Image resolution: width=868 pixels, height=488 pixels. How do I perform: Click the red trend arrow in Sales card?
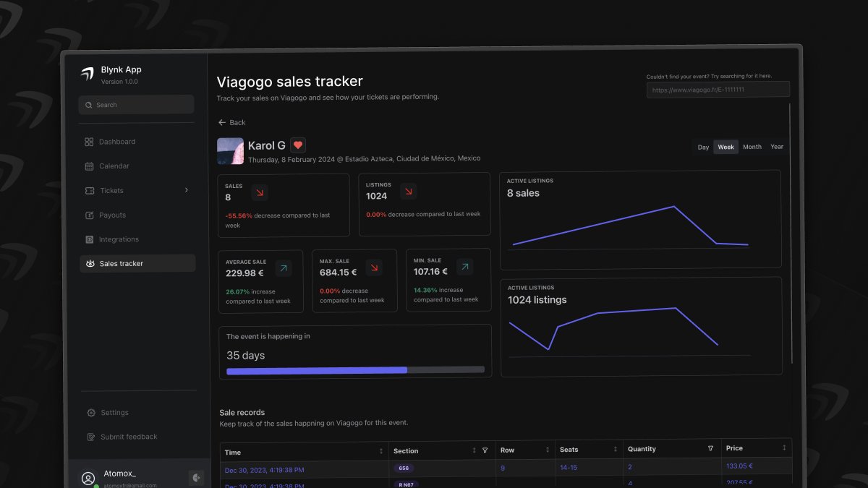(260, 192)
